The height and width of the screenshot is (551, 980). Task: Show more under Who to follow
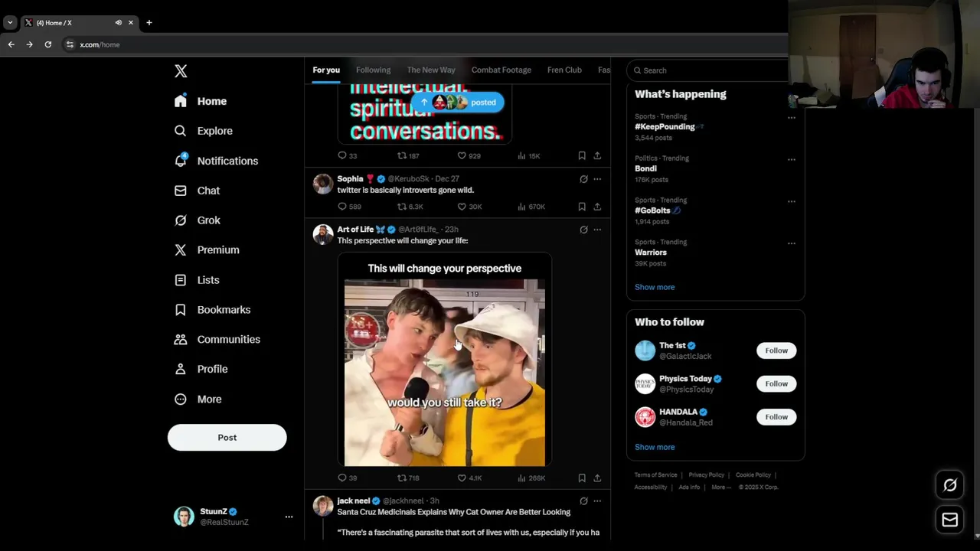tap(655, 447)
